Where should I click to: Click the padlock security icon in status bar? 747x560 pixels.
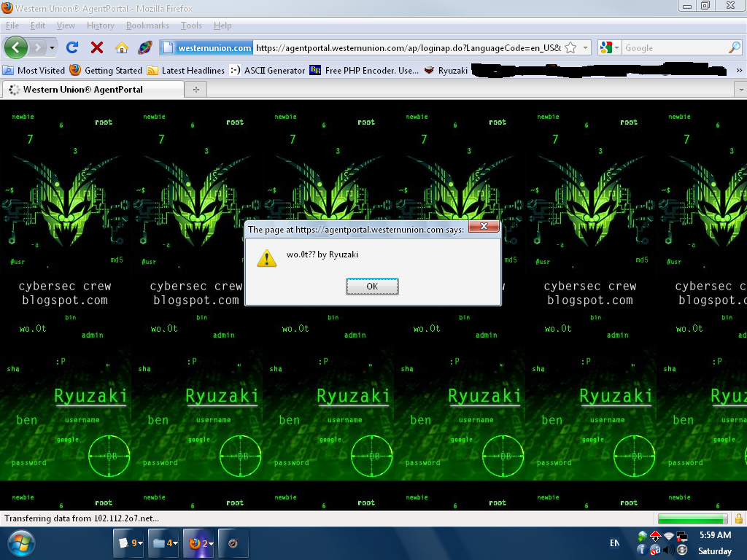point(738,518)
